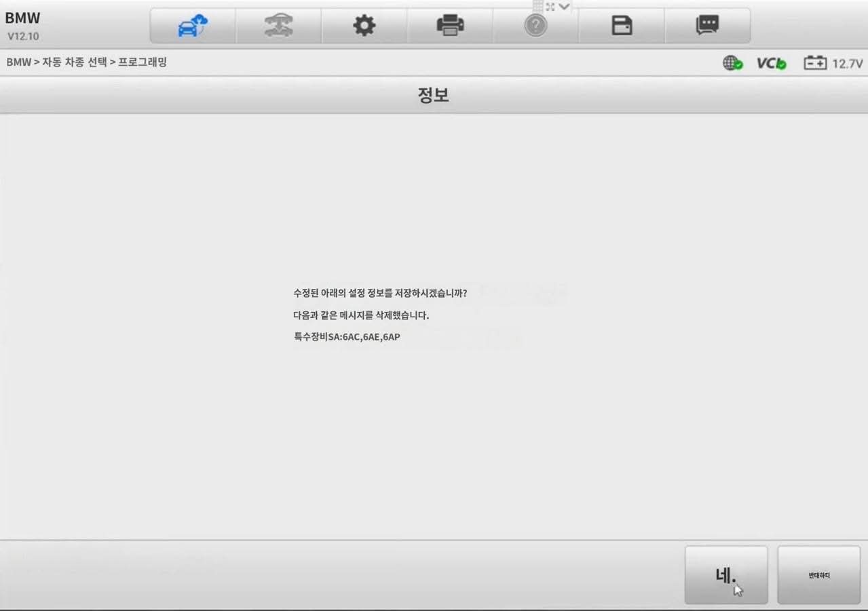Open help via question mark icon

pyautogui.click(x=535, y=26)
